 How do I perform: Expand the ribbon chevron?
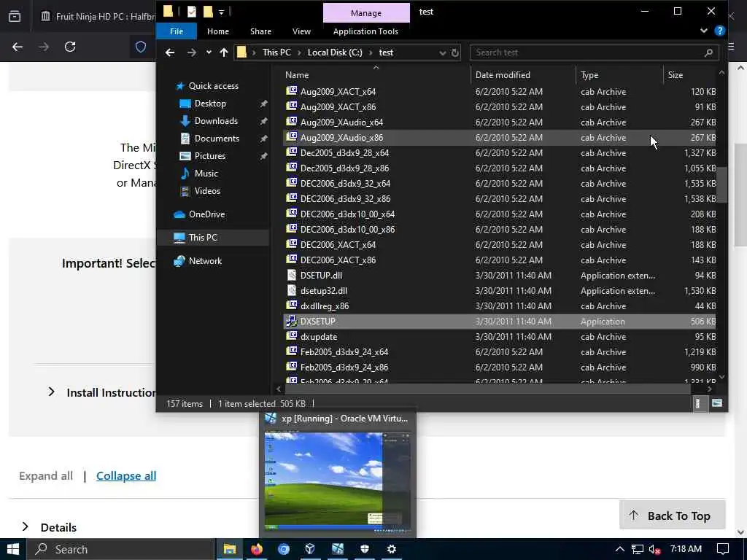pos(704,31)
